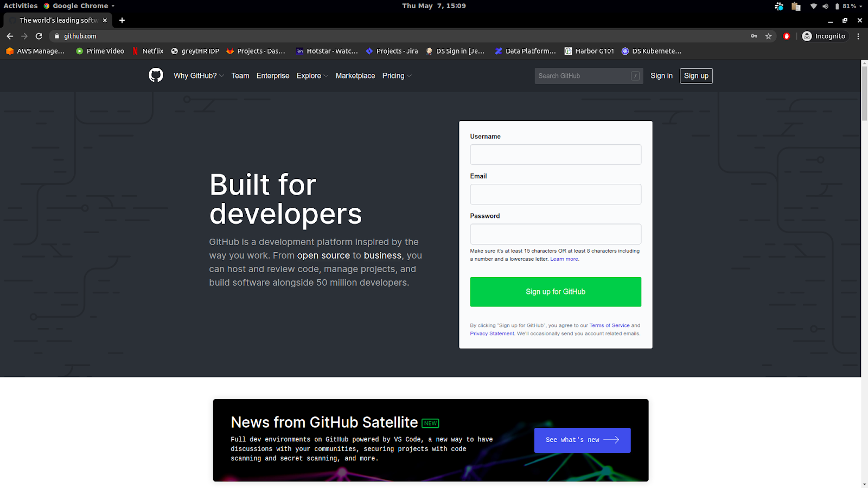Open Google Chrome app menu

[79, 6]
